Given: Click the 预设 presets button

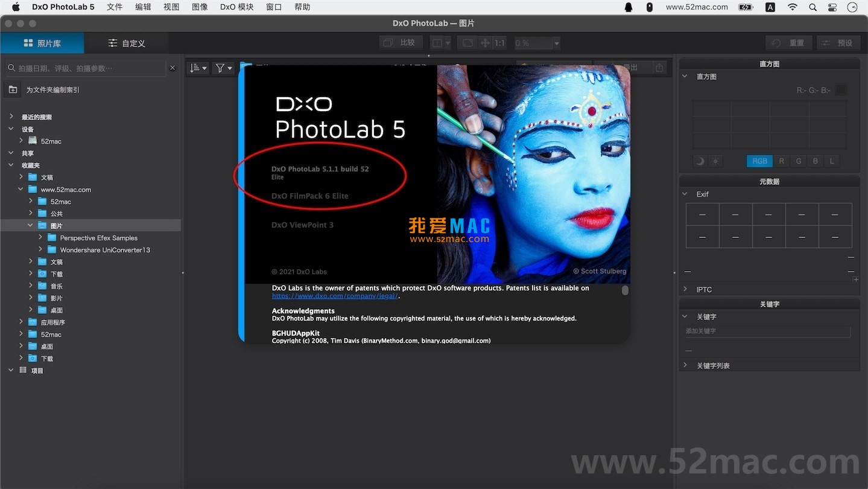Looking at the screenshot, I should coord(838,43).
